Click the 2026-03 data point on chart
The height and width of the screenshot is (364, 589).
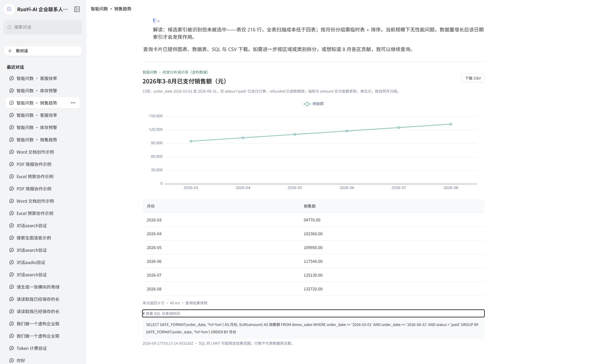(191, 141)
